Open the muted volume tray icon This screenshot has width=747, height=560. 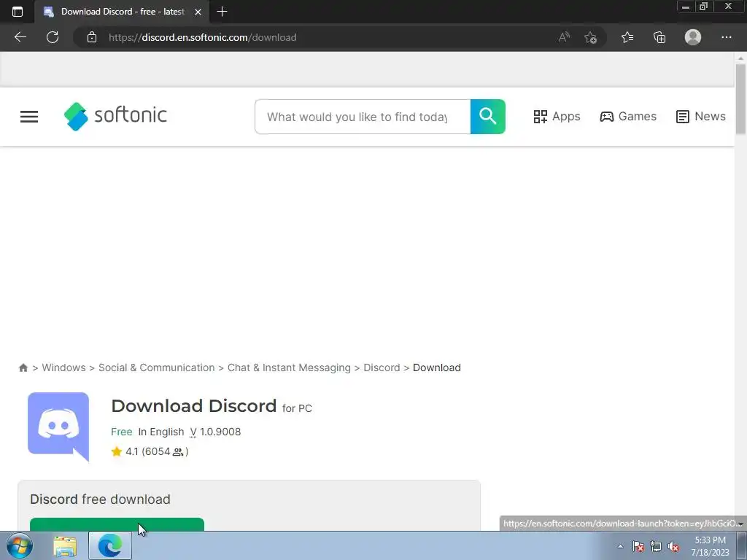click(673, 546)
